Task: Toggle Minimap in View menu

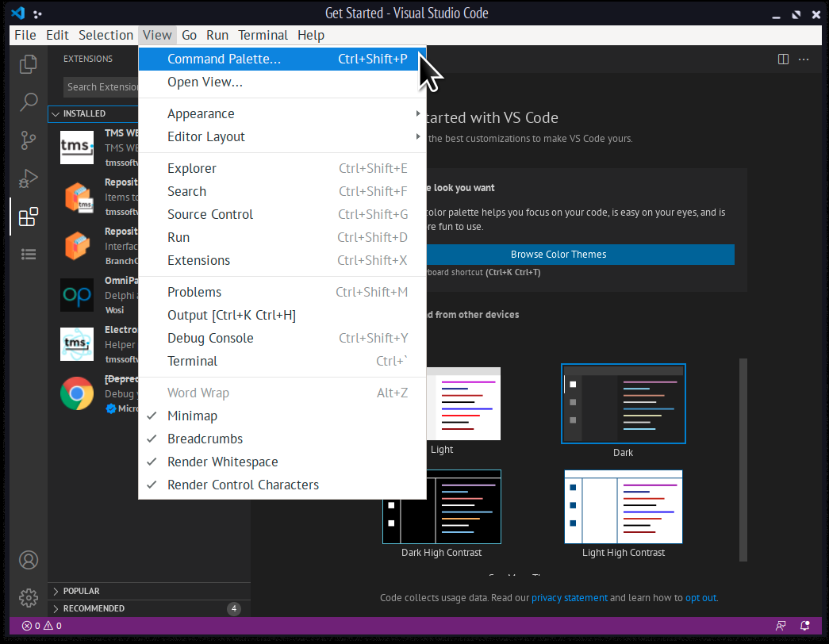Action: pyautogui.click(x=282, y=416)
